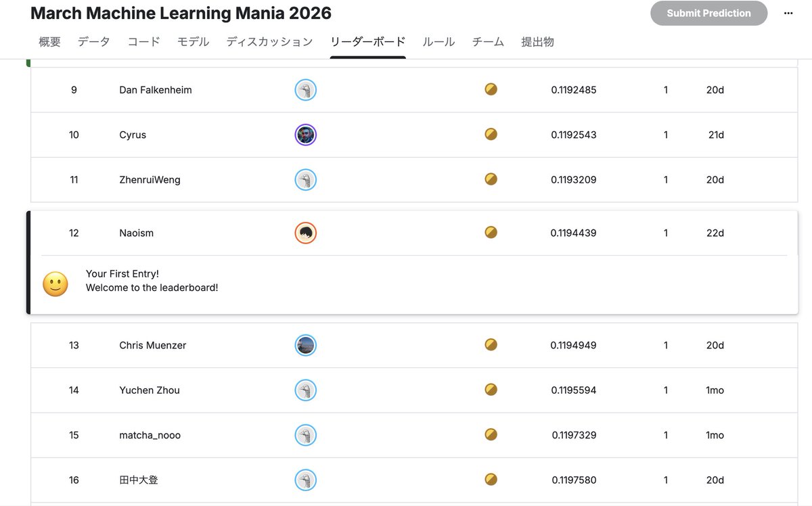
Task: Click rank number 9
Action: click(x=74, y=90)
